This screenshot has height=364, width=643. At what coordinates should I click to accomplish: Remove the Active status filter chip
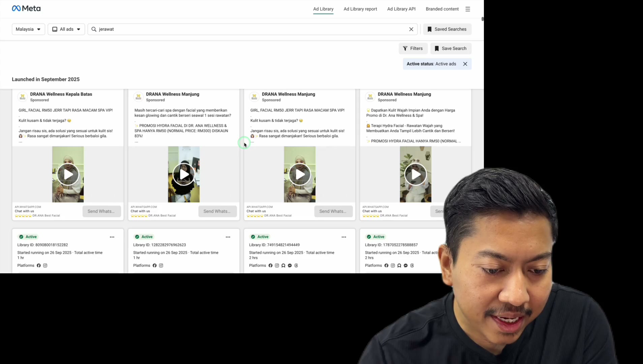[x=465, y=64]
